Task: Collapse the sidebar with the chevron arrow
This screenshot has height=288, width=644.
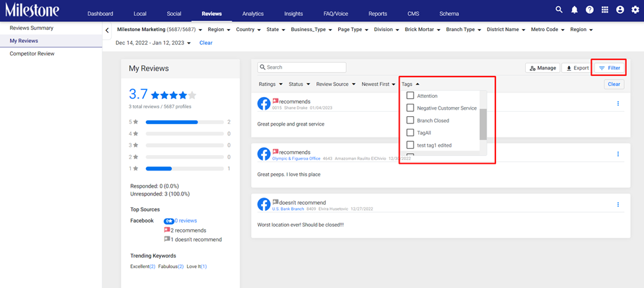Action: pyautogui.click(x=107, y=30)
